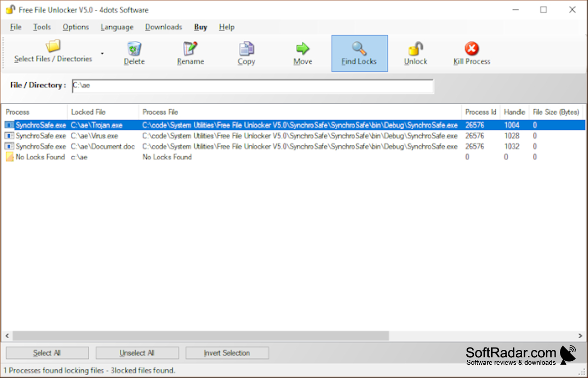Click the SynchroSafe.exe icon in Virus.exe row
The width and height of the screenshot is (588, 378).
click(x=9, y=135)
